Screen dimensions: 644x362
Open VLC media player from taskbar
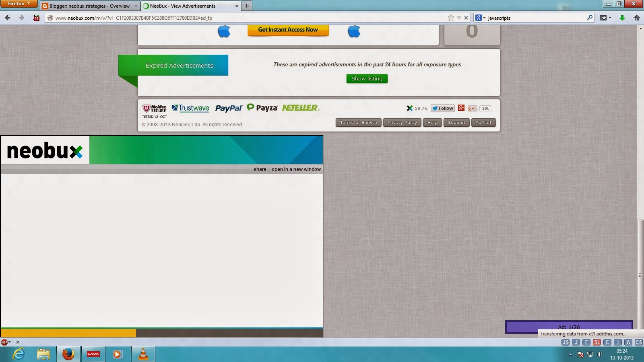[143, 354]
